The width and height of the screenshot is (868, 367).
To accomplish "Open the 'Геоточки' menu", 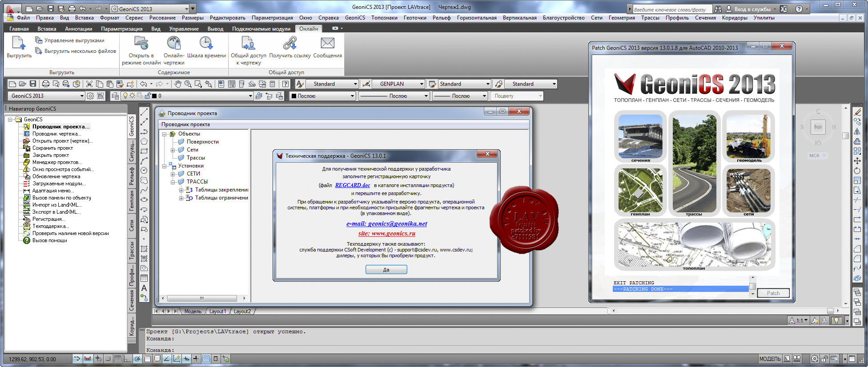I will pyautogui.click(x=415, y=18).
